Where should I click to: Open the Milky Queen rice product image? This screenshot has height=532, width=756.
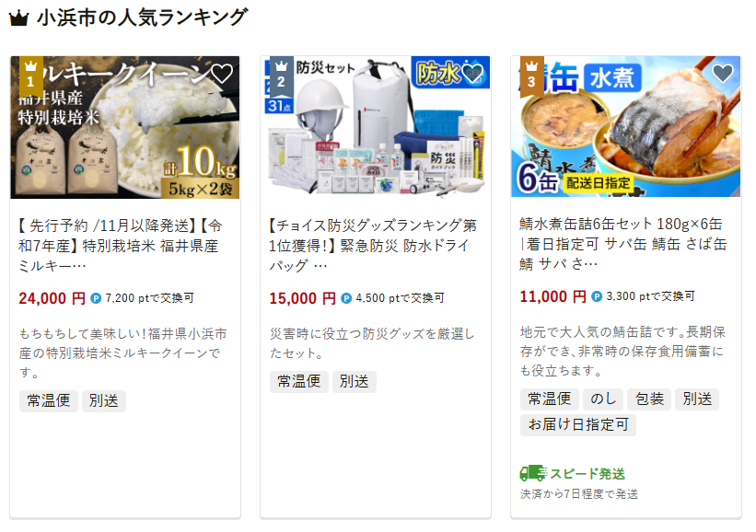coord(125,127)
